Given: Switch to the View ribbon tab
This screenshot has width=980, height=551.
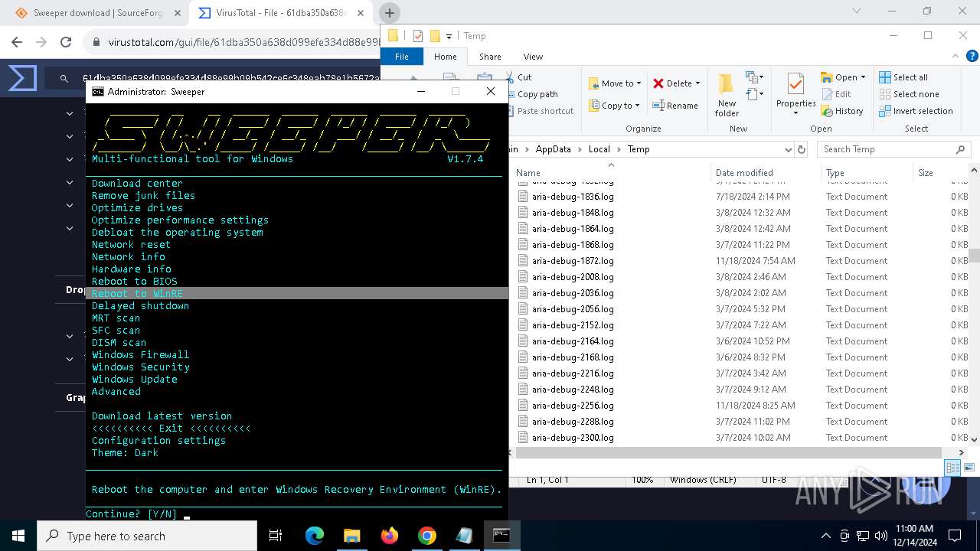Looking at the screenshot, I should tap(533, 57).
